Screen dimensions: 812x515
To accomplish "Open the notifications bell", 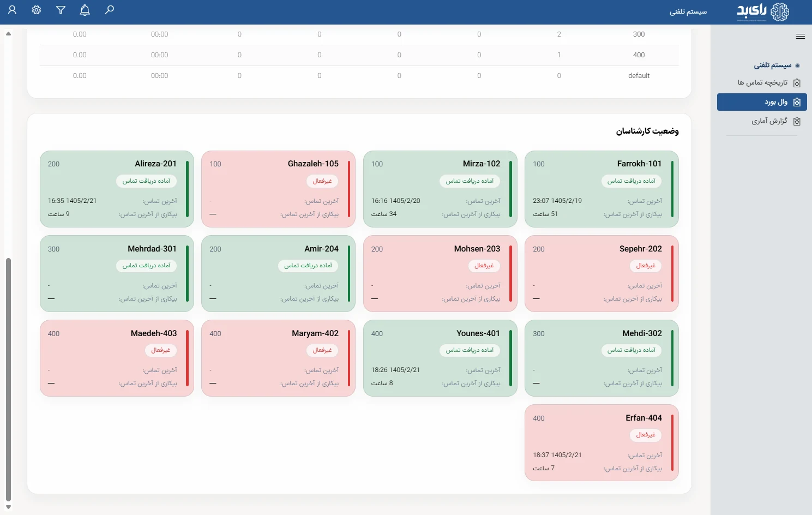I will 85,10.
